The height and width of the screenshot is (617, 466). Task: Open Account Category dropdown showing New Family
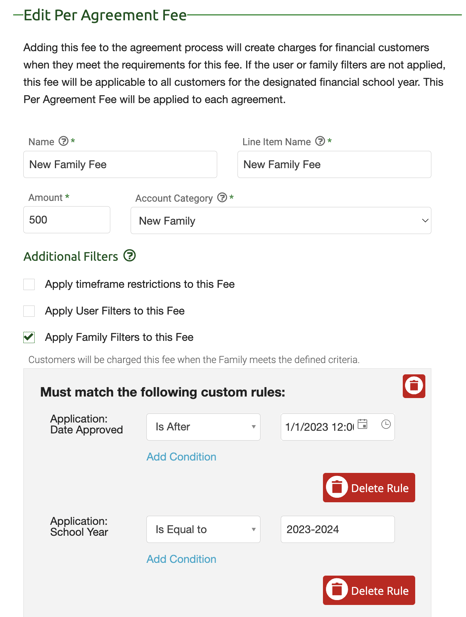pyautogui.click(x=281, y=221)
